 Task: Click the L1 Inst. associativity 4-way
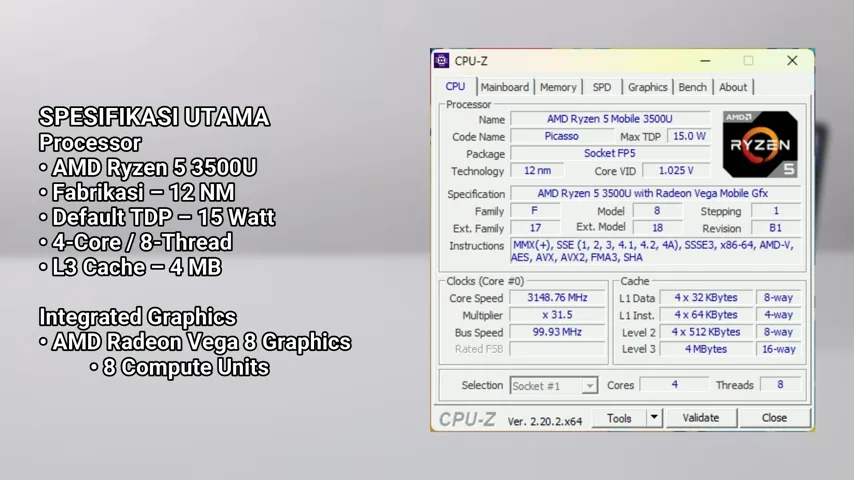coord(778,315)
